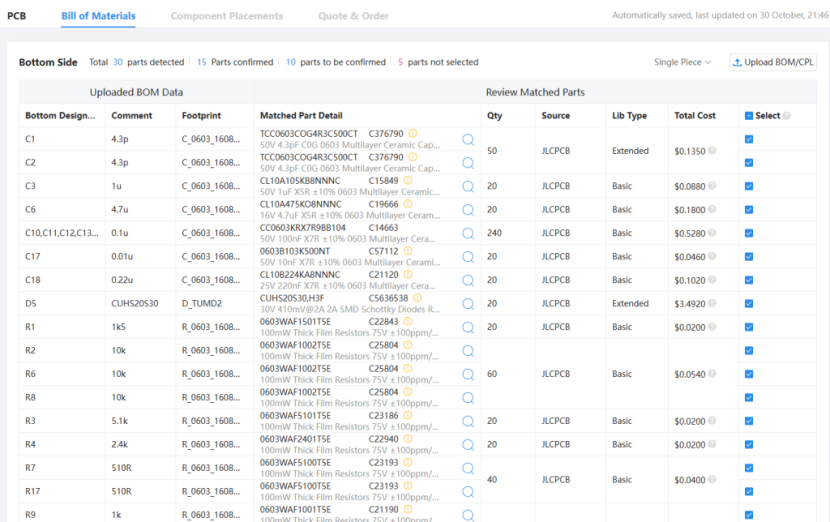Switch to the PCB tab
830x522 pixels.
coord(17,16)
